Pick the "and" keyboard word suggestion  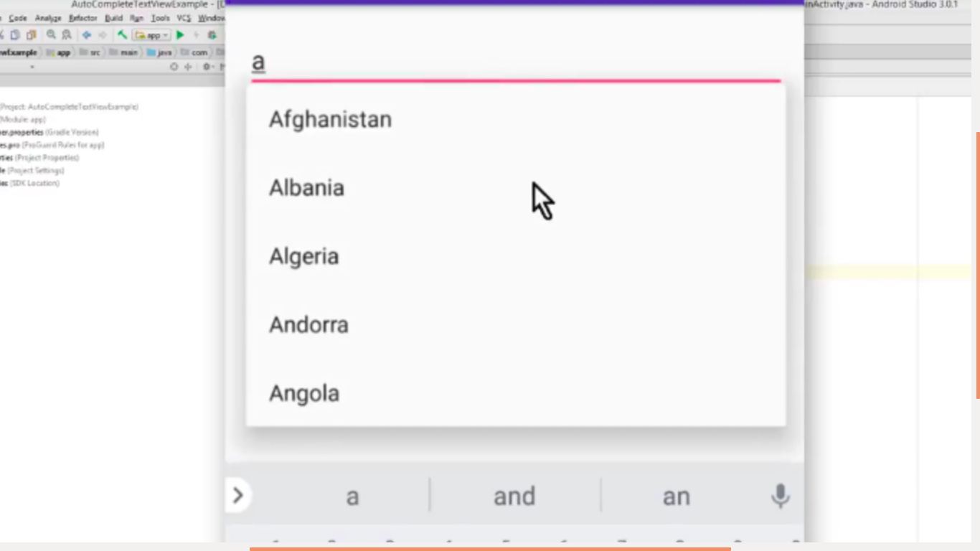click(514, 496)
